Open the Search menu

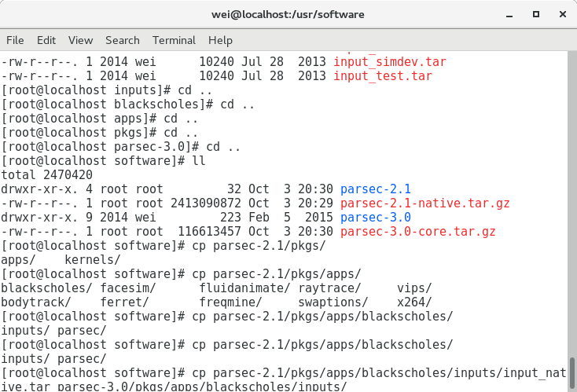point(123,40)
